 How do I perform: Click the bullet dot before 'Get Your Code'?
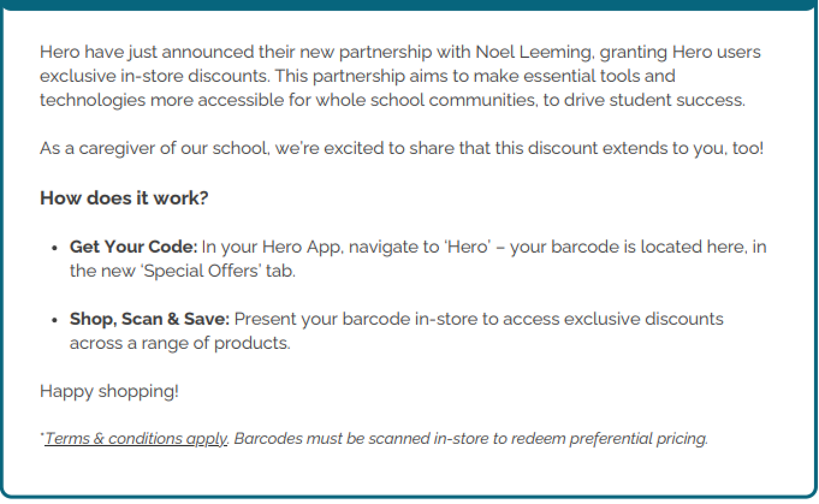[54, 248]
